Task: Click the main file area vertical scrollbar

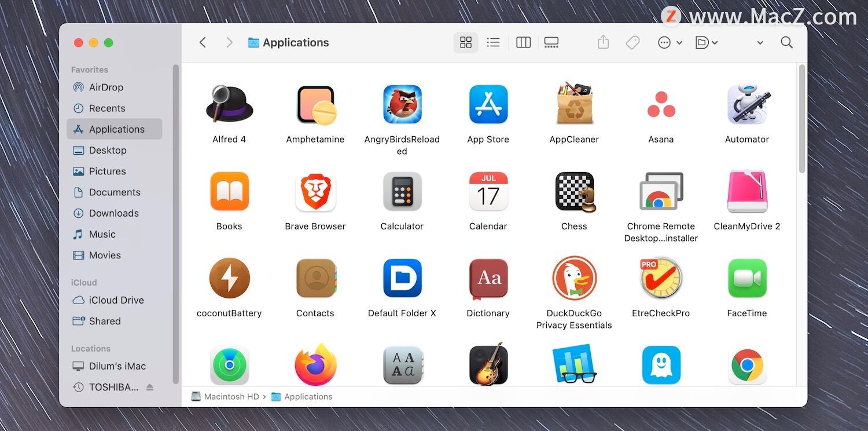Action: tap(801, 119)
